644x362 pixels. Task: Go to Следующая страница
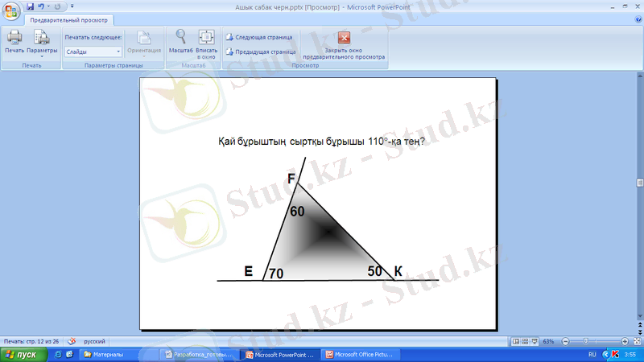[258, 37]
